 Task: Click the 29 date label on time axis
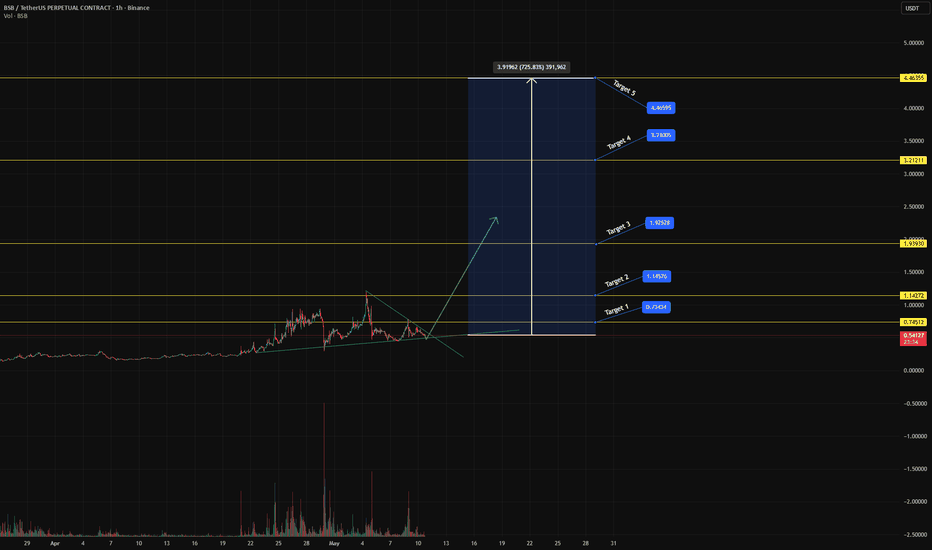27,543
